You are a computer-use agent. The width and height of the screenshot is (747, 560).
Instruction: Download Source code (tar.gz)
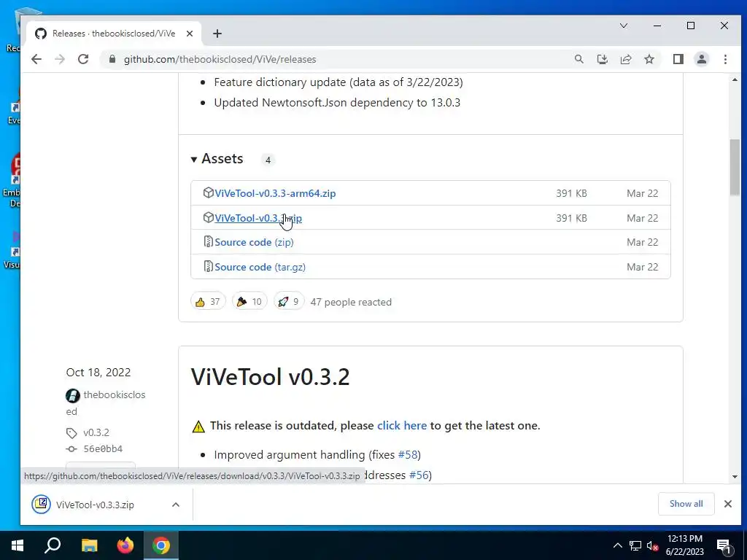point(260,267)
